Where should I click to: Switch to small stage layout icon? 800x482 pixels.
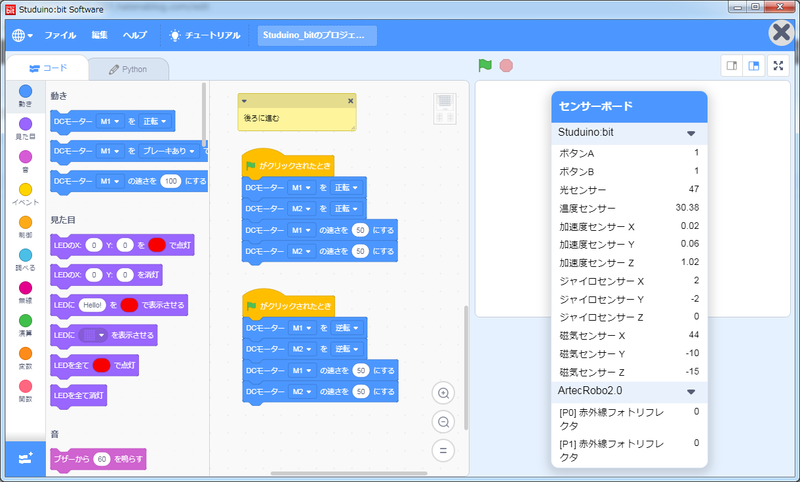click(732, 65)
